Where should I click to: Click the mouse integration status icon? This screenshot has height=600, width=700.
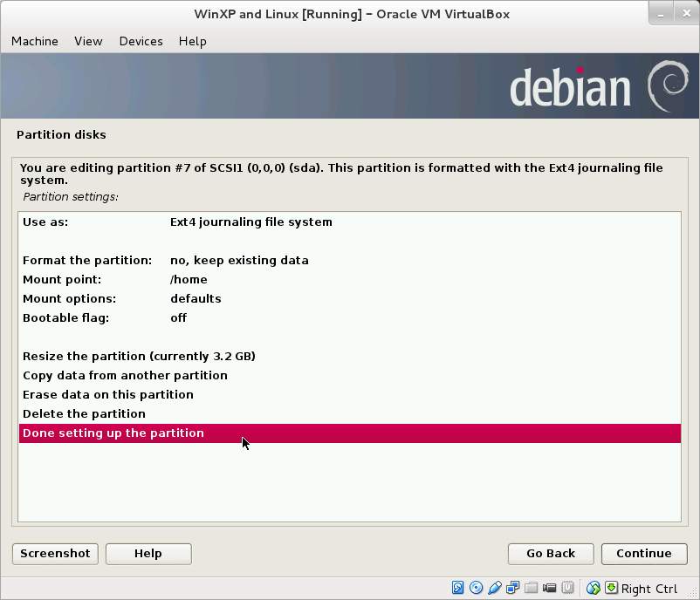point(593,588)
